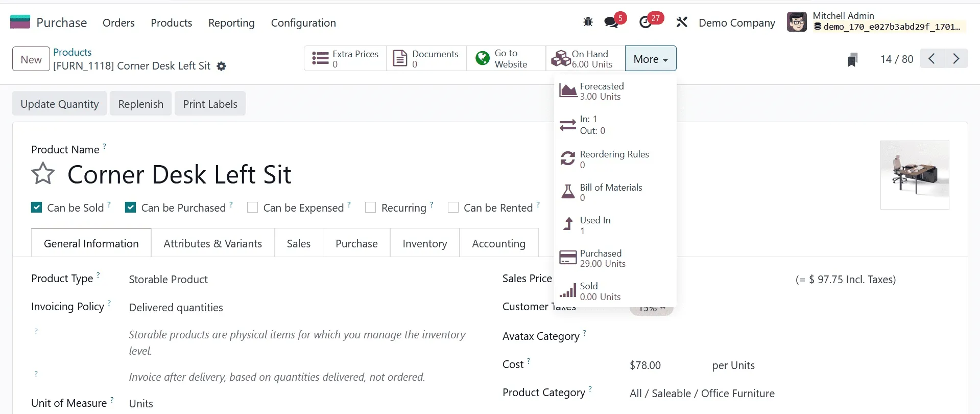Go to previous record arrow
Screen dimensions: 980x414
(932, 58)
